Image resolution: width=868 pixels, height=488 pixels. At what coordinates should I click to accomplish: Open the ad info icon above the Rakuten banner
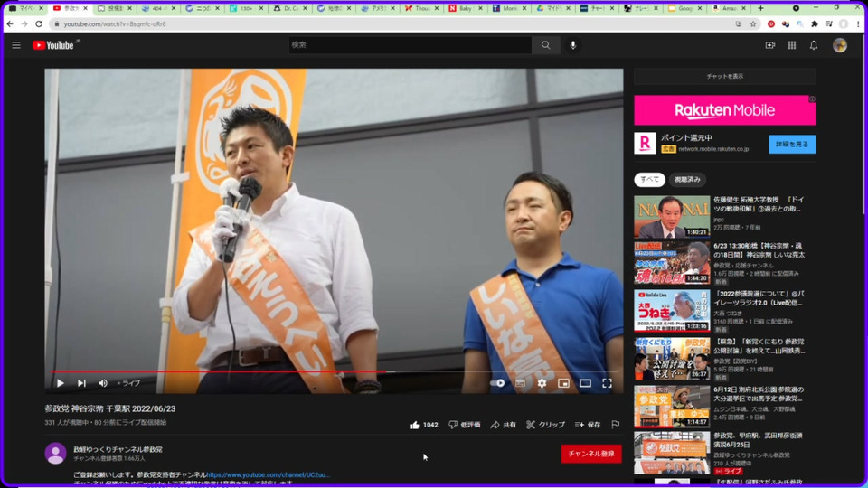pyautogui.click(x=812, y=99)
